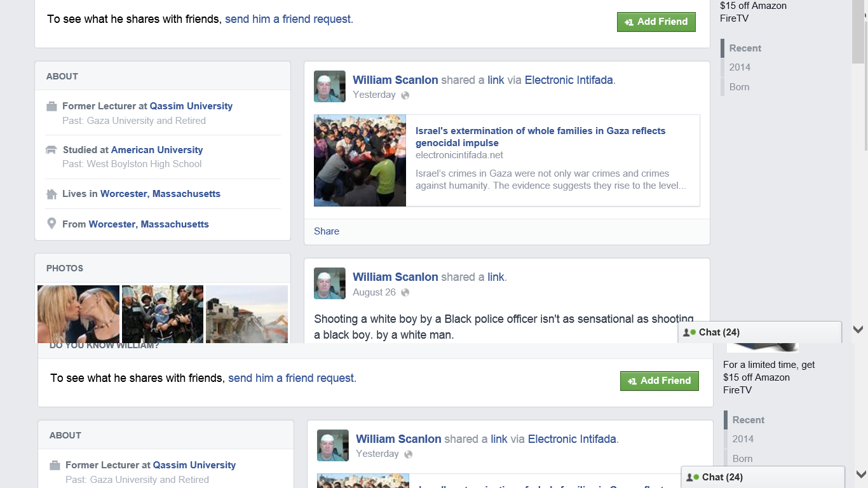Click the globe privacy icon in the lower duplicate post
The width and height of the screenshot is (868, 488).
coord(408,454)
